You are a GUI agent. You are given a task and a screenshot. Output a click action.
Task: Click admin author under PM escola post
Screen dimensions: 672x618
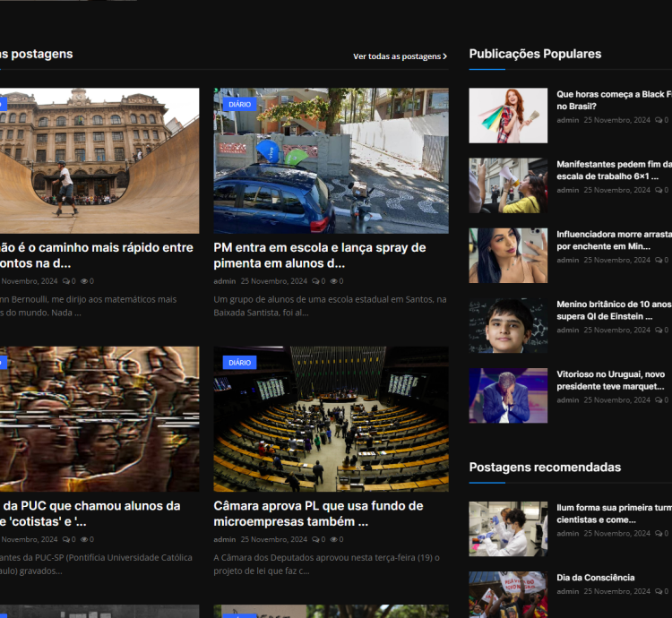tap(225, 281)
